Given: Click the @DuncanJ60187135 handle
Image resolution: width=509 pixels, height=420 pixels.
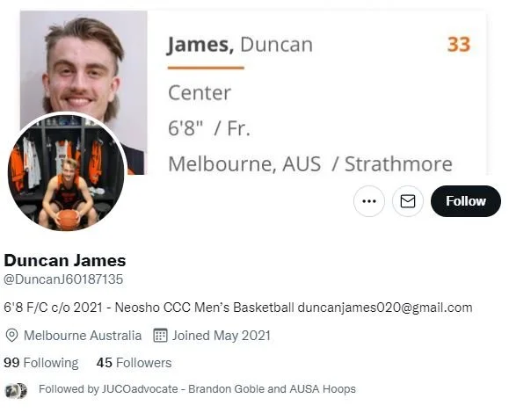Looking at the screenshot, I should click(x=63, y=279).
